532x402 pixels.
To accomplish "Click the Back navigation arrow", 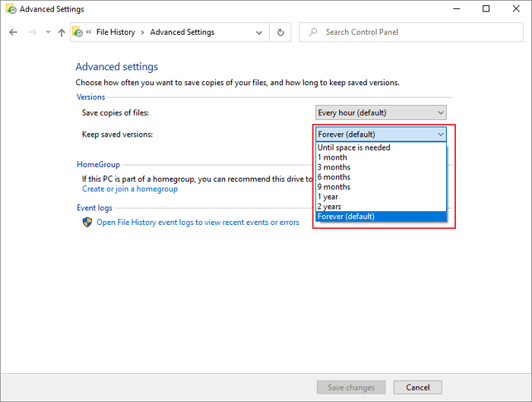I will pos(13,33).
